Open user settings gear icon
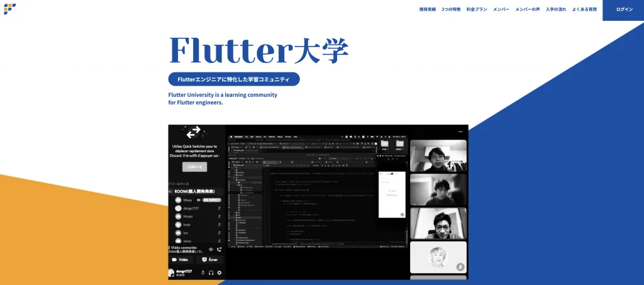The height and width of the screenshot is (285, 644). (219, 272)
